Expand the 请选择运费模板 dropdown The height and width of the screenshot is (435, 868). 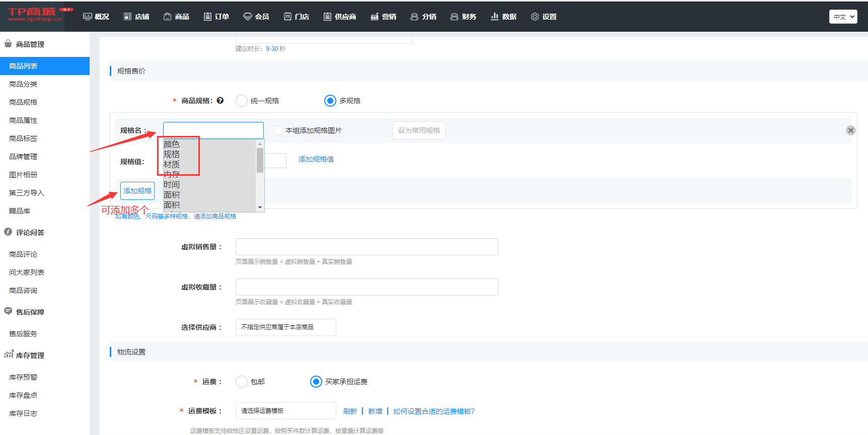(285, 411)
